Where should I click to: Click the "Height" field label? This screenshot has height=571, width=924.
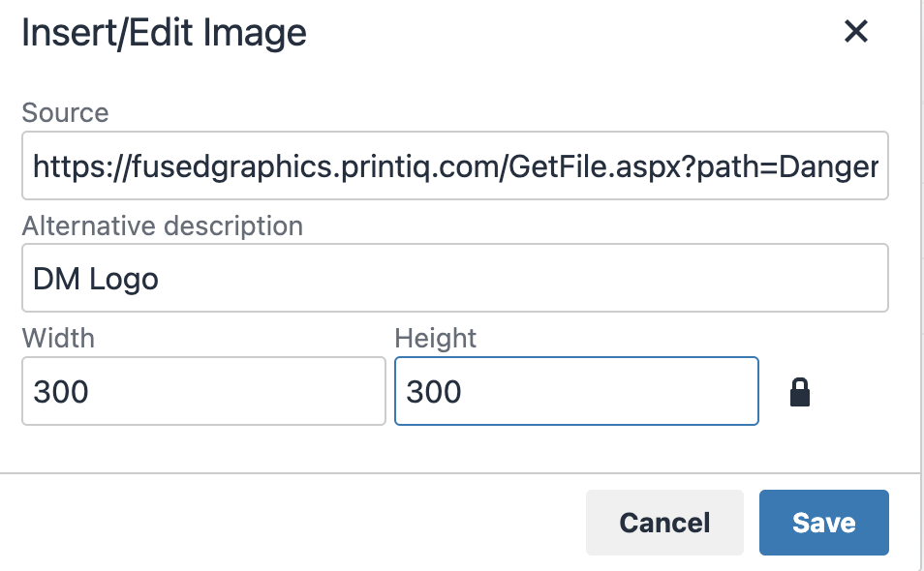pyautogui.click(x=436, y=338)
